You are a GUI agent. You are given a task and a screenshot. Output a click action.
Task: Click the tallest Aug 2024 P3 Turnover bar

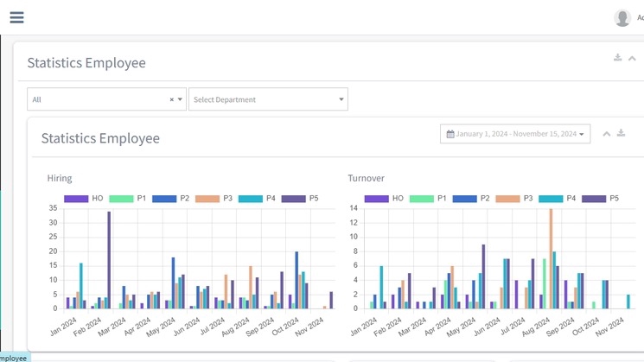pyautogui.click(x=551, y=257)
